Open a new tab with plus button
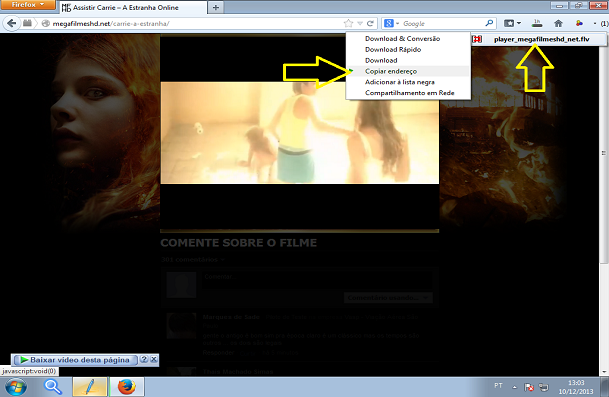This screenshot has width=609, height=397. [216, 7]
